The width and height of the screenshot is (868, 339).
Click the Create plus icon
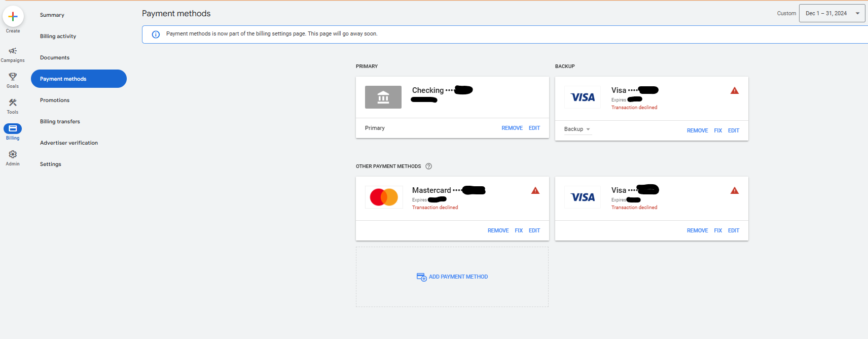coord(13,16)
